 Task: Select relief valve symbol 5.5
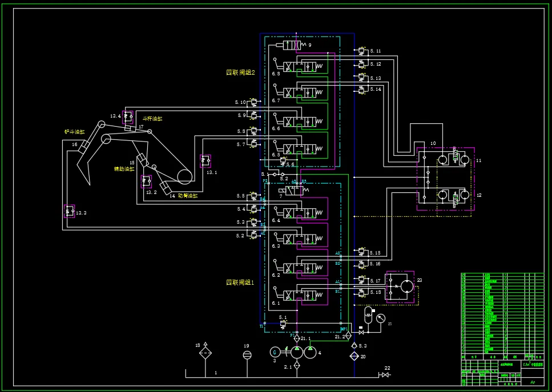(x=253, y=196)
